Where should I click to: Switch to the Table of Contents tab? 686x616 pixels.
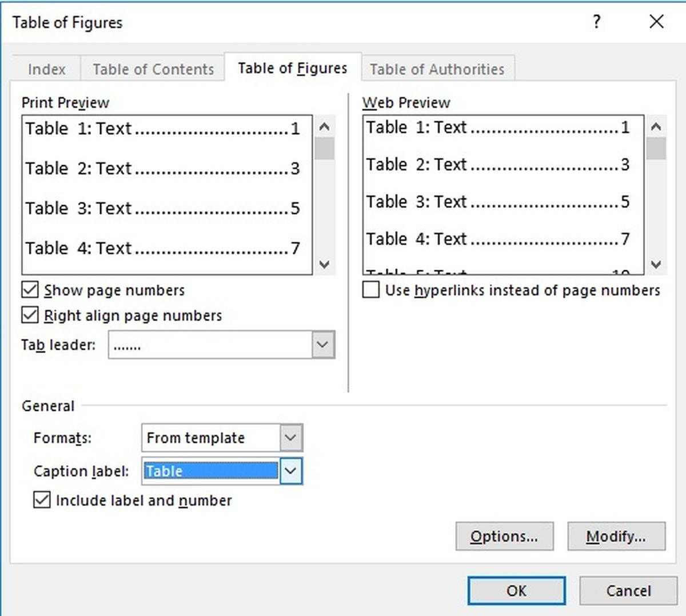click(x=153, y=69)
